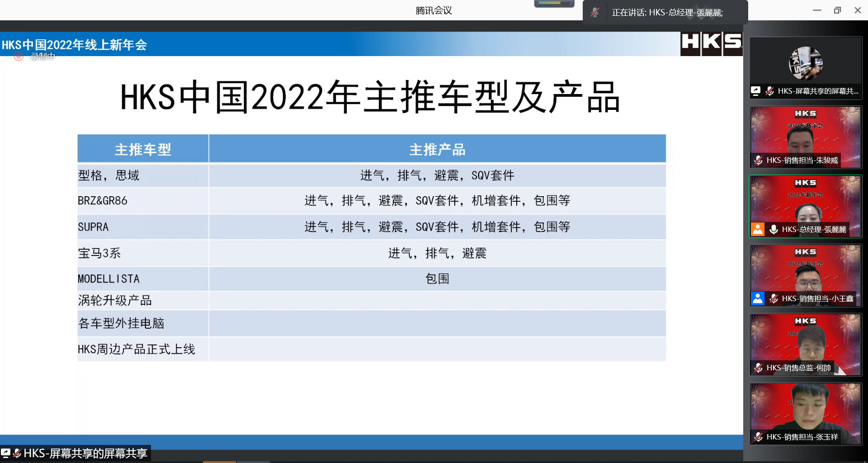Click blue user avatar icon on 小王鑫 tile
Image resolution: width=868 pixels, height=463 pixels.
pos(758,298)
